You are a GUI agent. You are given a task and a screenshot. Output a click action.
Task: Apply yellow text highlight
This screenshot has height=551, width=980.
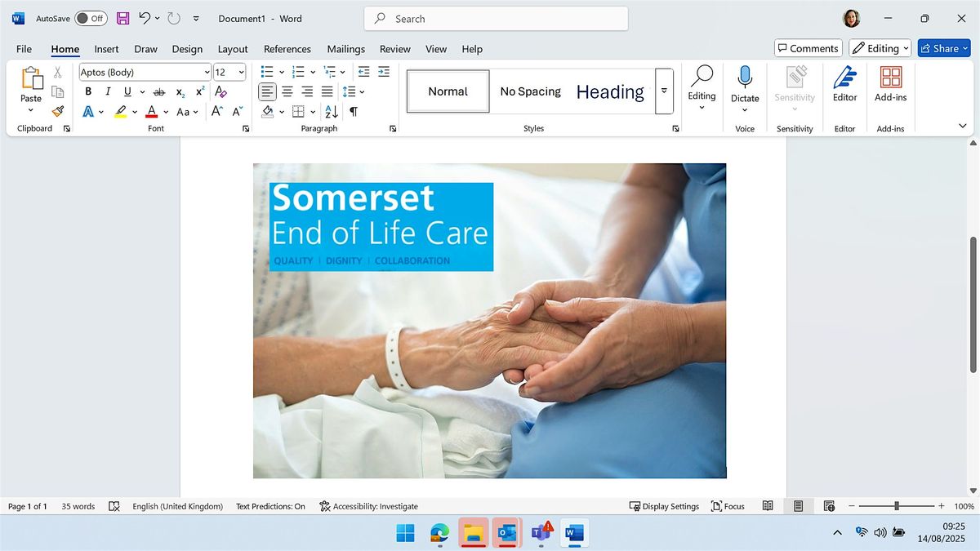121,111
